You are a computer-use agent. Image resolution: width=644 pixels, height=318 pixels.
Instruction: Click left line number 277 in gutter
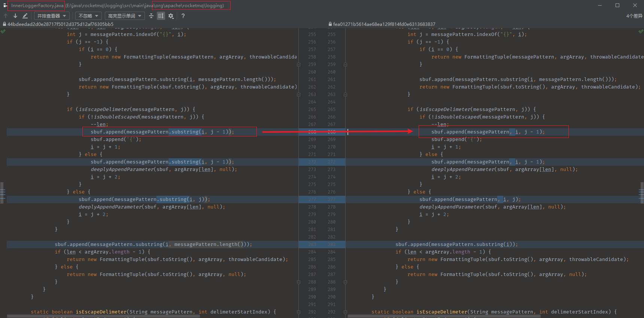tap(312, 199)
